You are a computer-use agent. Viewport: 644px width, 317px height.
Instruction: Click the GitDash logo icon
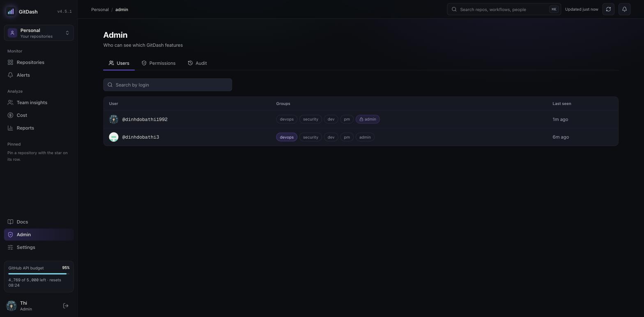[x=11, y=11]
